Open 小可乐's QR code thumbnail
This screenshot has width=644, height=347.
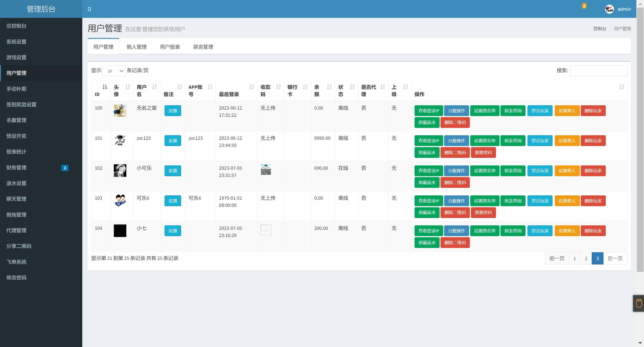coord(266,170)
